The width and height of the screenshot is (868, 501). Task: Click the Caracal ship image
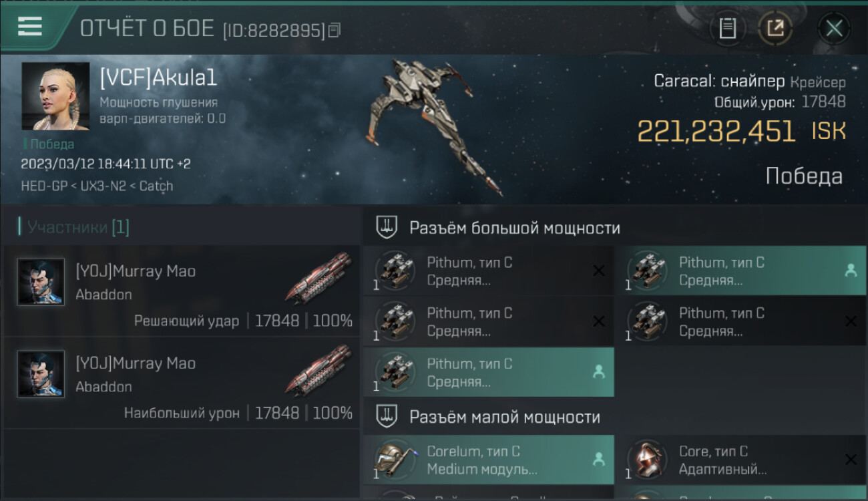434,126
